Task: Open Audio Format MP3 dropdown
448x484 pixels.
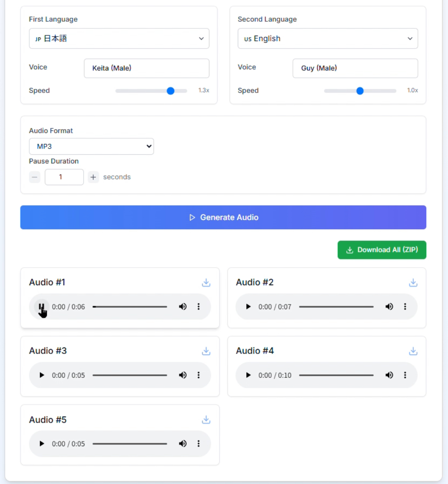Action: click(x=91, y=147)
